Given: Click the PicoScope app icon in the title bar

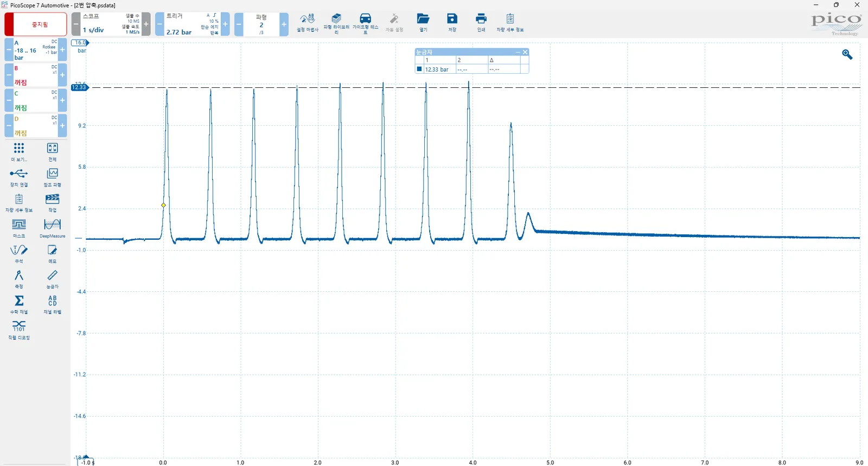Looking at the screenshot, I should coord(4,5).
